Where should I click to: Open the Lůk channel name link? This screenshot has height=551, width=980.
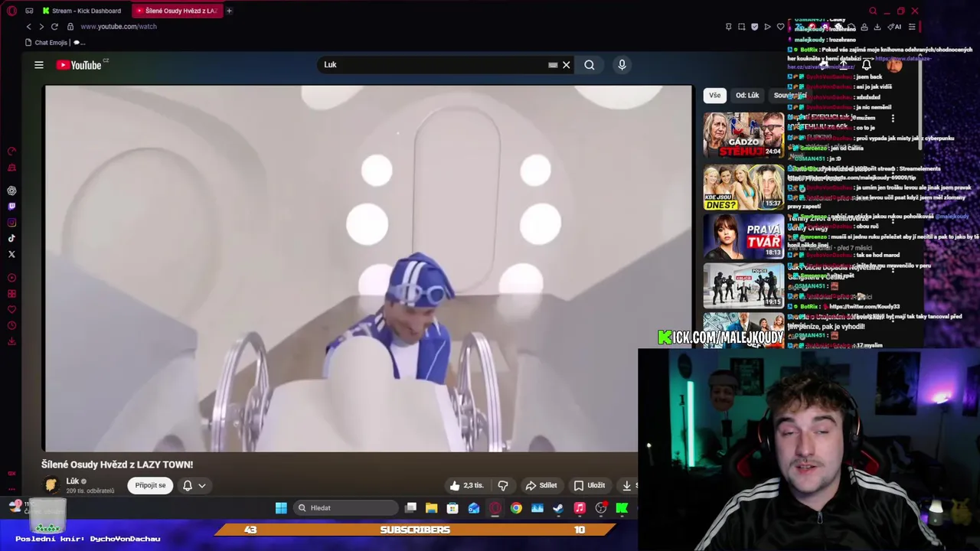coord(73,481)
